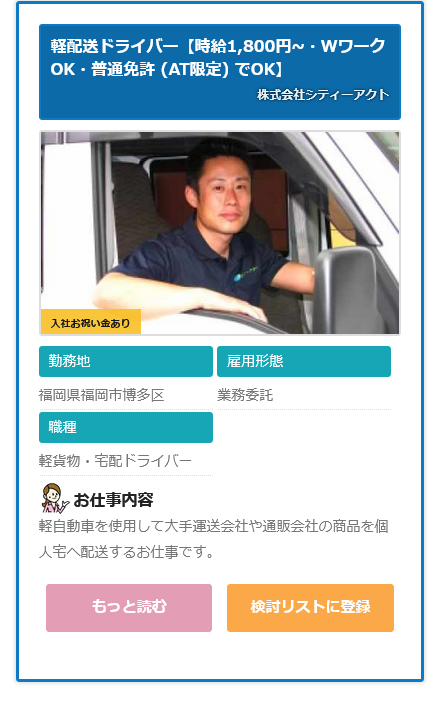The image size is (438, 721).
Task: Click the location text 福岡県福岡市博多区
Action: pyautogui.click(x=102, y=395)
